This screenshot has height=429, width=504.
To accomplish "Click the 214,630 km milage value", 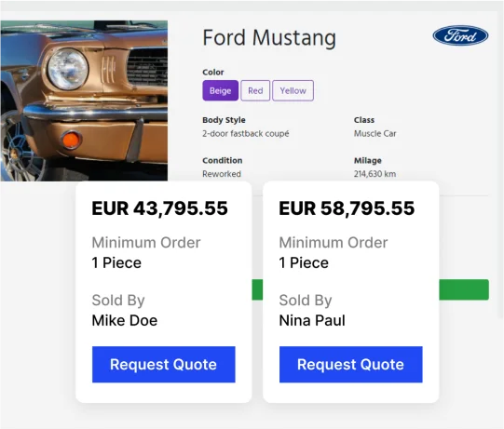I will click(375, 174).
